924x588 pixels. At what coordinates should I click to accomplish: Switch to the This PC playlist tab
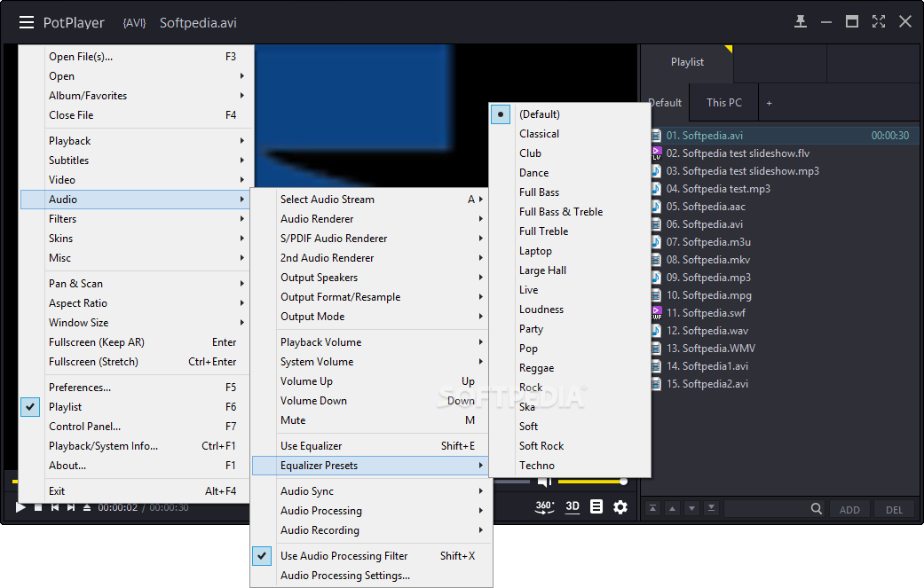pos(723,102)
